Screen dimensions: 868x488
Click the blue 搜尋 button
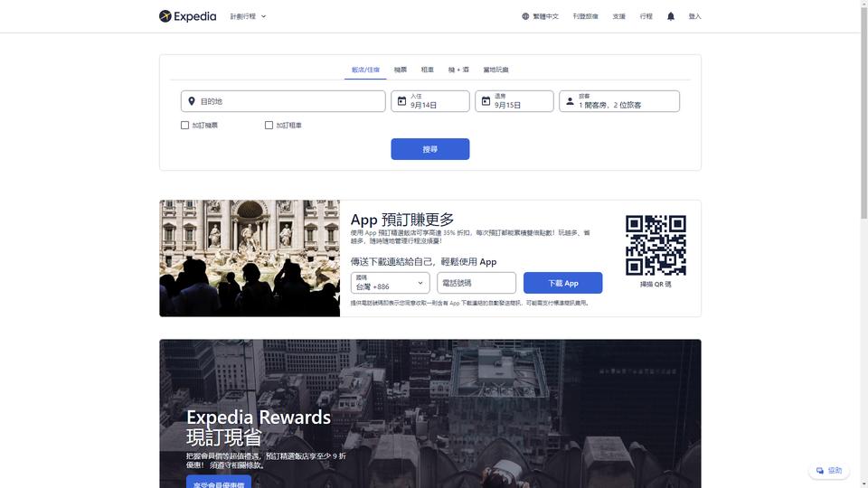[x=430, y=149]
